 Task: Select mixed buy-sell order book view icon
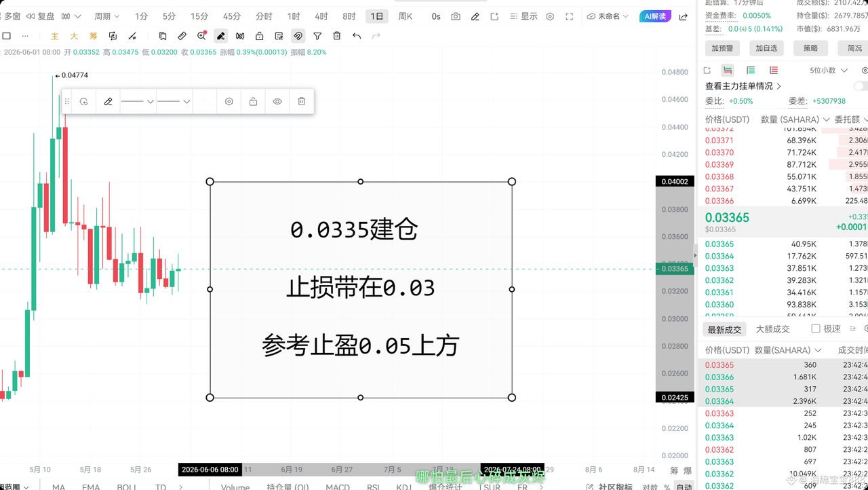(x=728, y=70)
